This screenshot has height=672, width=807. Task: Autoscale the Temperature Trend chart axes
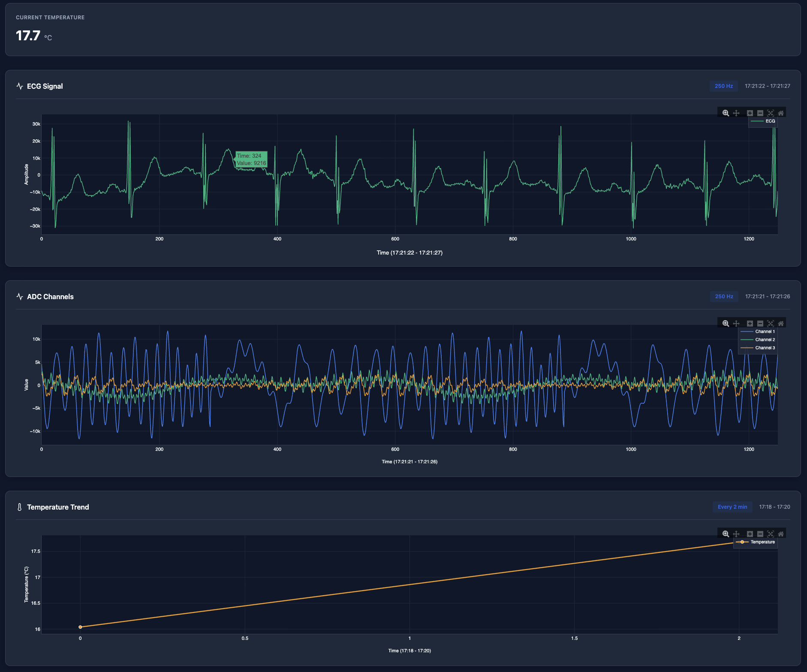[x=771, y=534]
